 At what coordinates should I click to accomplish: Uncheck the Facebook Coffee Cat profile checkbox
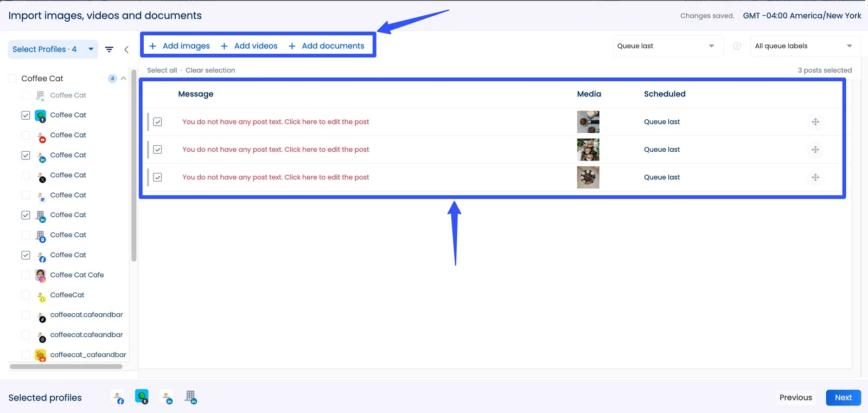click(x=25, y=255)
